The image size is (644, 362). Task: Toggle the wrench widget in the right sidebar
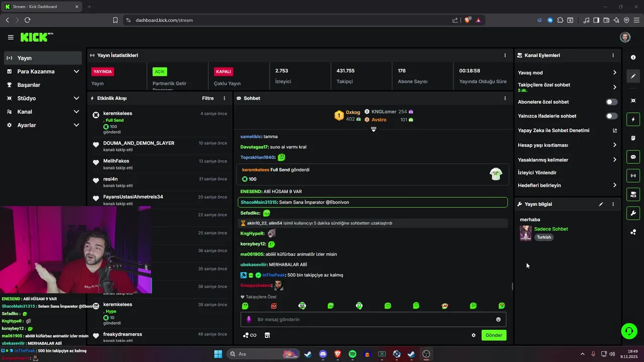point(633,213)
